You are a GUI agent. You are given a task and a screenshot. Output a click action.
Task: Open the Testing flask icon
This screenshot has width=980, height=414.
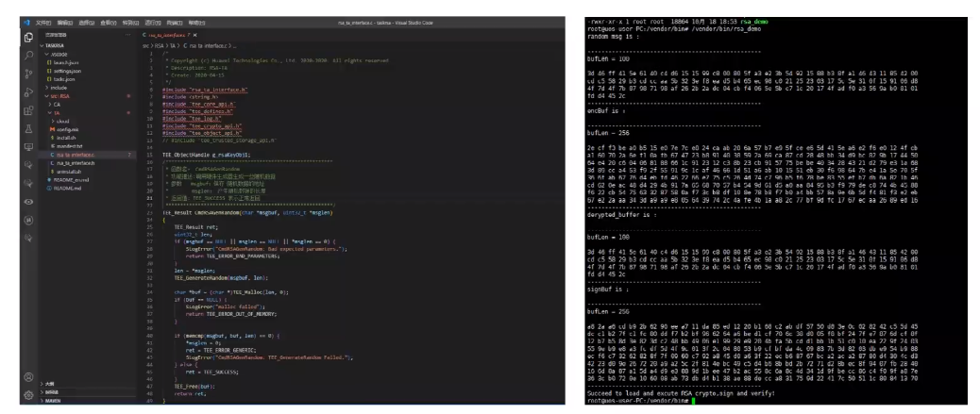28,128
